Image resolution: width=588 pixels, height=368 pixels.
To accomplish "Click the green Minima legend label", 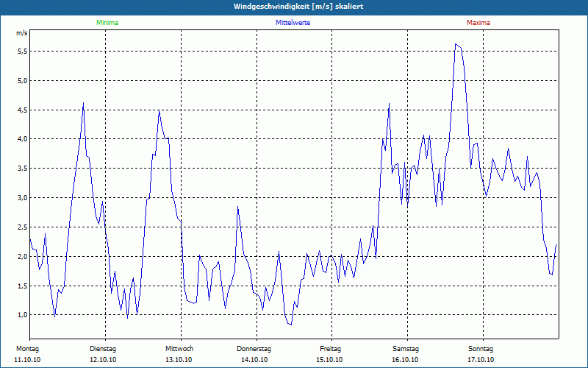I will [107, 23].
